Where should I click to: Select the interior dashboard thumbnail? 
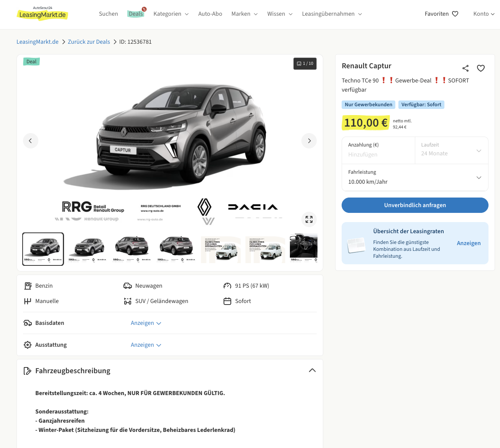tap(304, 249)
